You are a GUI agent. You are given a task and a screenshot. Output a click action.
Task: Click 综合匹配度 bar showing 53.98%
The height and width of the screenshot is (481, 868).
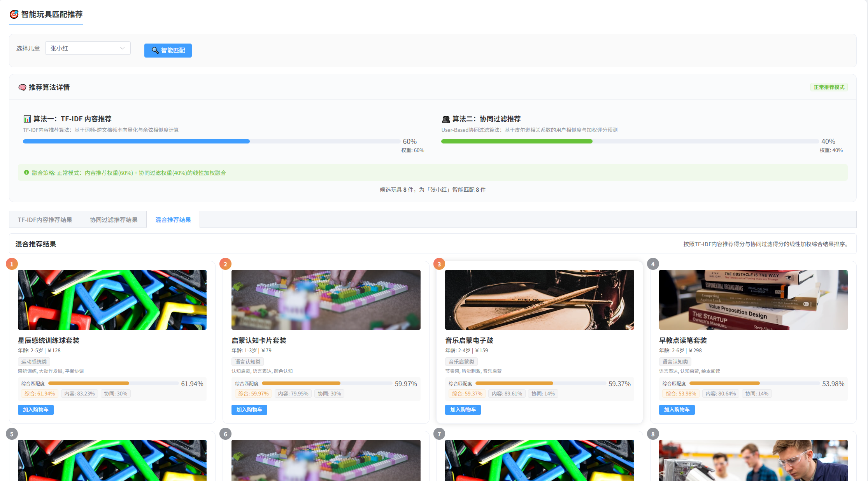[755, 383]
